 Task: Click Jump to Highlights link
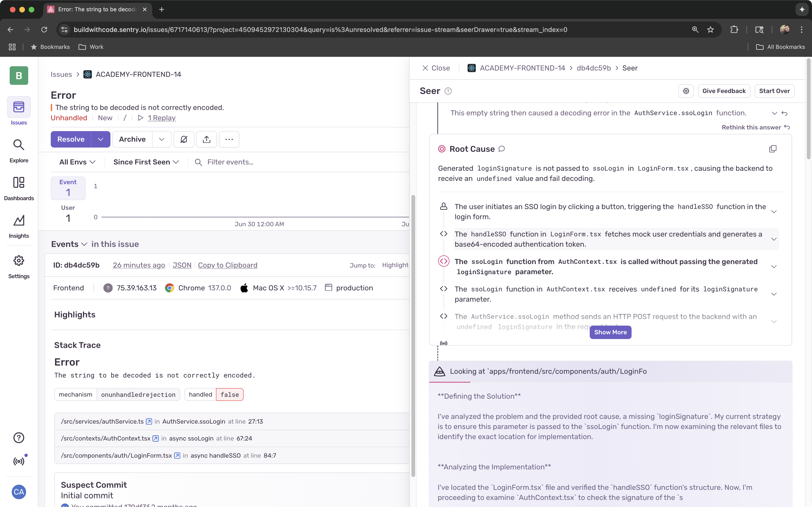[395, 265]
